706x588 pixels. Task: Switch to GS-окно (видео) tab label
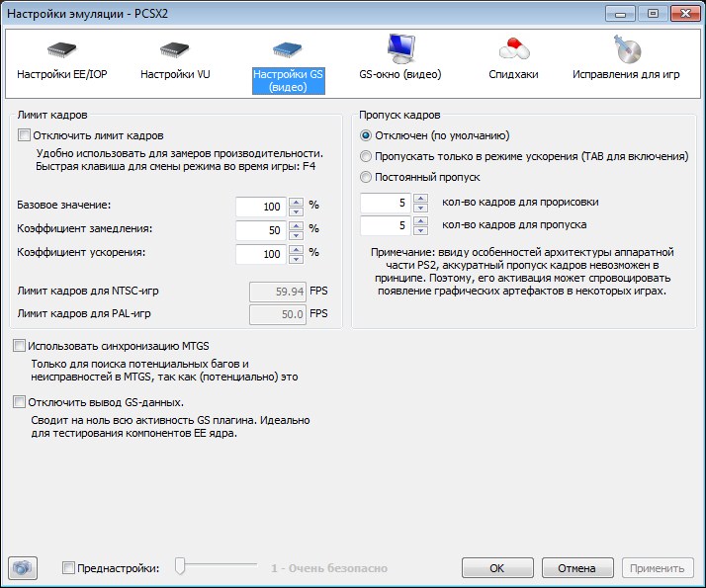400,74
